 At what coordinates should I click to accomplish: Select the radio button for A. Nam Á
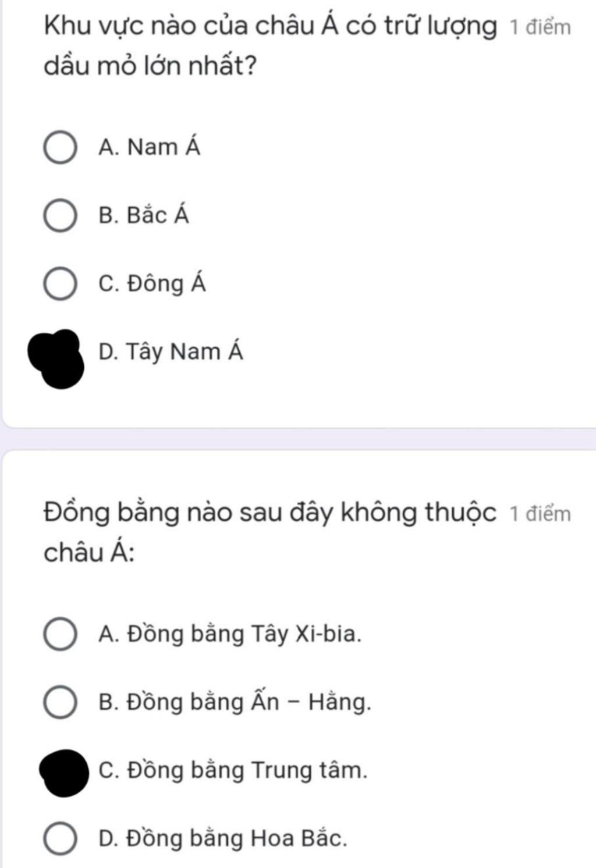click(x=60, y=148)
